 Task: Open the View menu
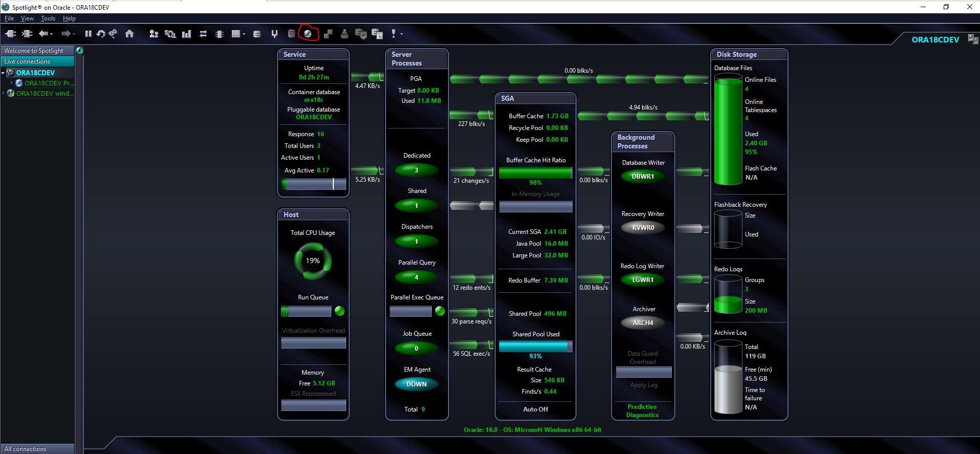[x=27, y=18]
